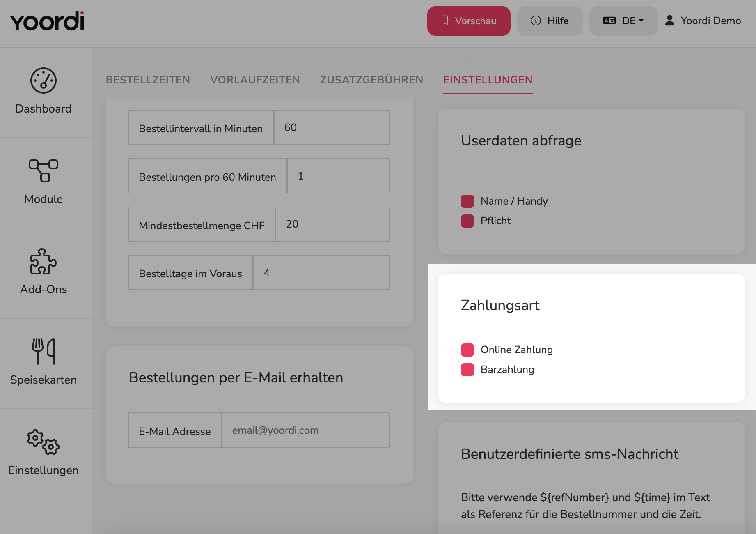This screenshot has height=534, width=756.
Task: Edit the Mindestbestellmenge CHF value
Action: [333, 224]
